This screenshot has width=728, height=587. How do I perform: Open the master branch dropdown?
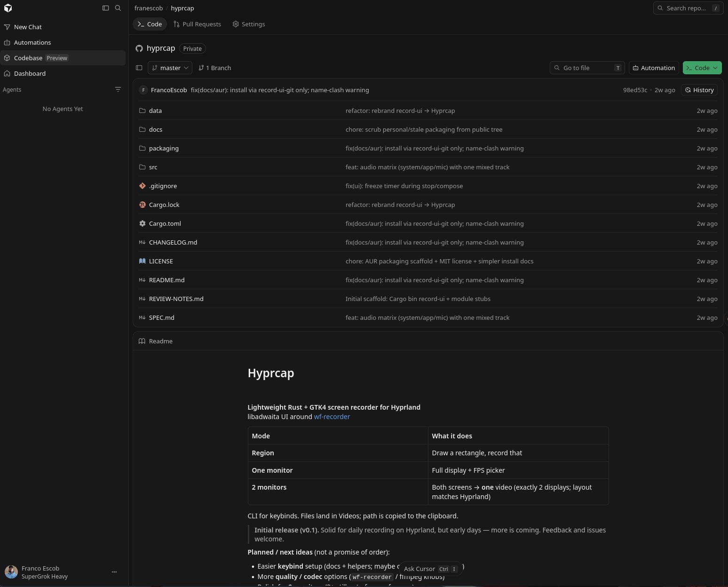170,68
